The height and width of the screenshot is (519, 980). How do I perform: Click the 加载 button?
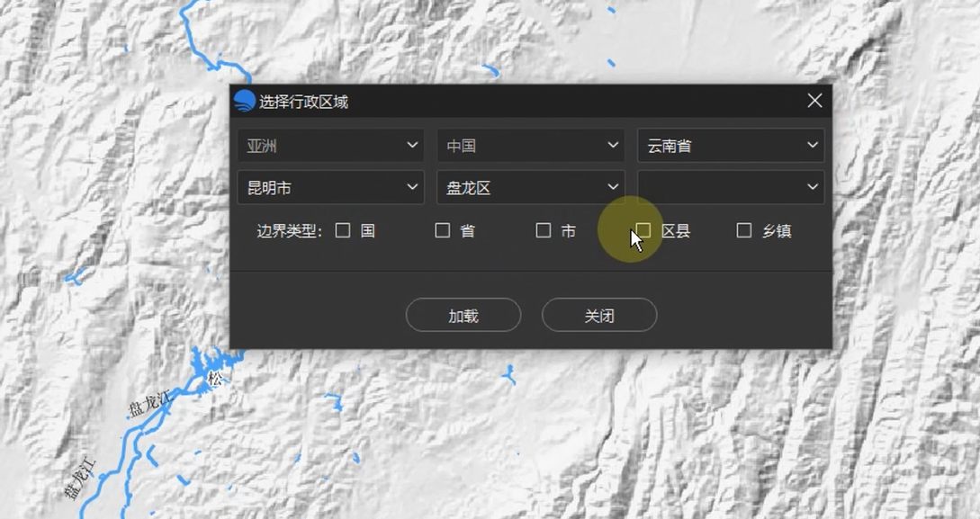click(x=463, y=316)
